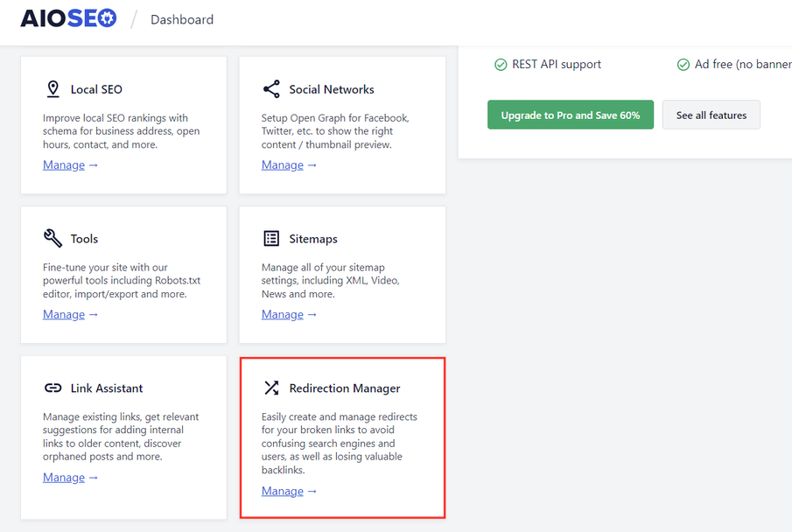792x532 pixels.
Task: Click the Sitemaps description about XML, Video
Action: 330,280
